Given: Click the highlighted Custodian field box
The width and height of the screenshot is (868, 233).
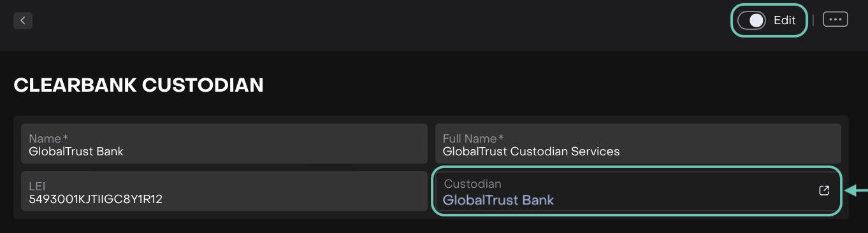Looking at the screenshot, I should click(x=637, y=191).
